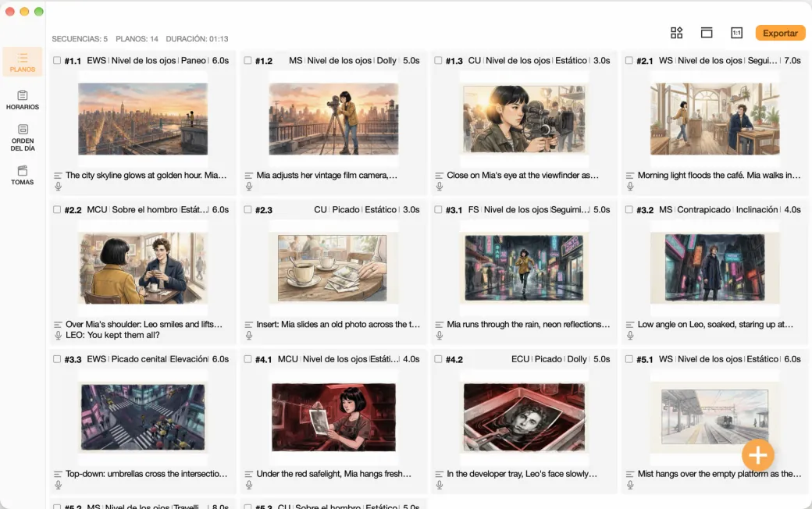The width and height of the screenshot is (812, 509).
Task: Click microphone icon on shot #3.3
Action: 58,485
